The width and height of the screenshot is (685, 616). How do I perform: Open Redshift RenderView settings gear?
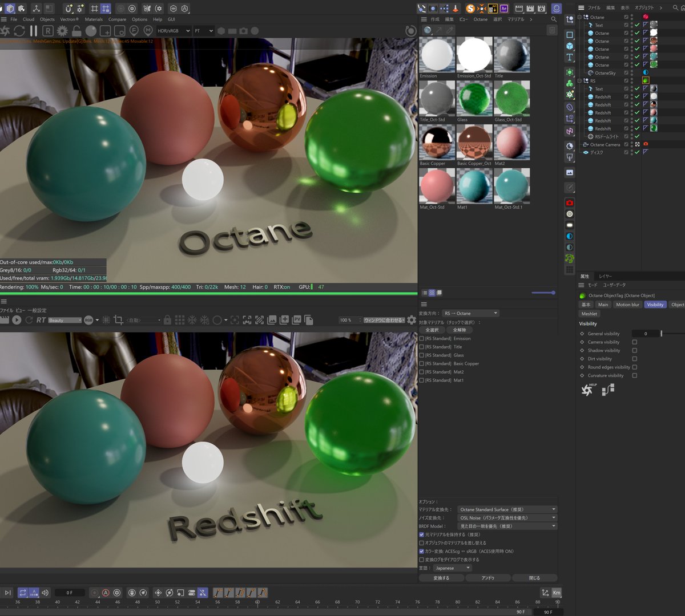point(412,320)
